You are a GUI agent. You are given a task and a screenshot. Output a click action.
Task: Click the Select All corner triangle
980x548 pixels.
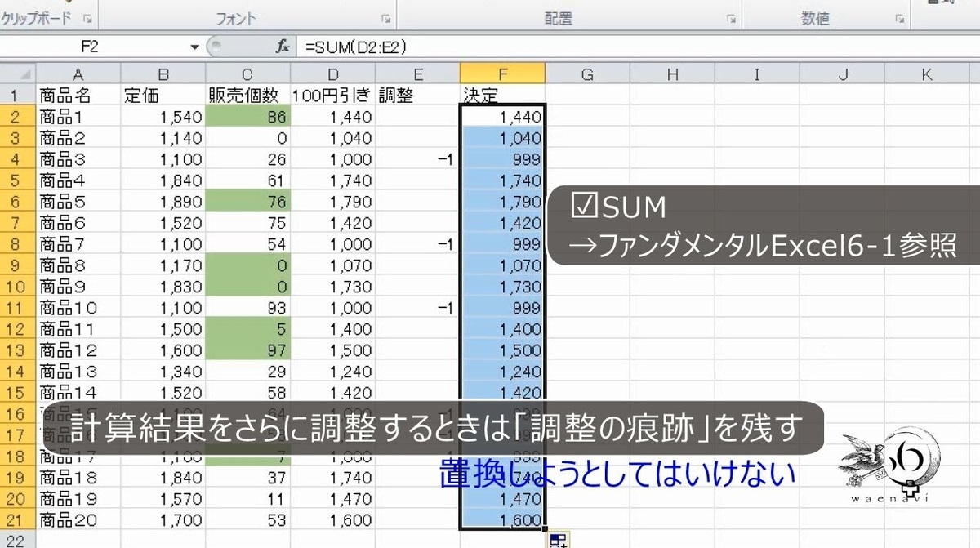click(x=19, y=74)
